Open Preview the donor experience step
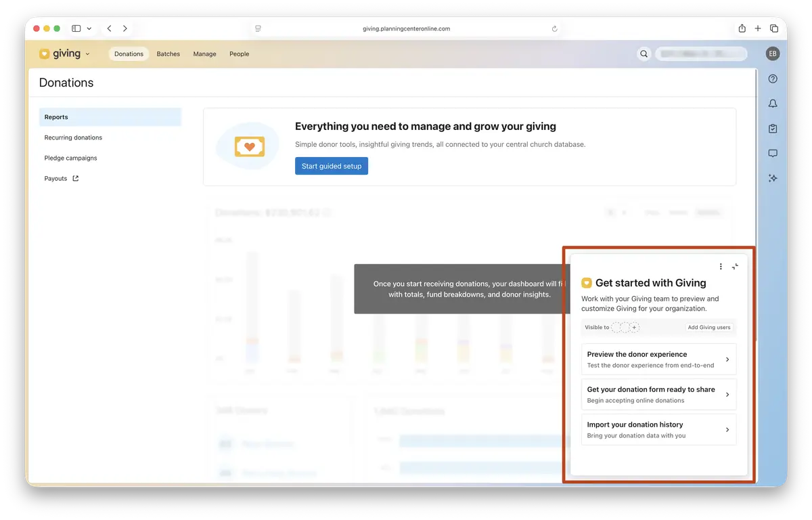The image size is (812, 520). (x=658, y=360)
